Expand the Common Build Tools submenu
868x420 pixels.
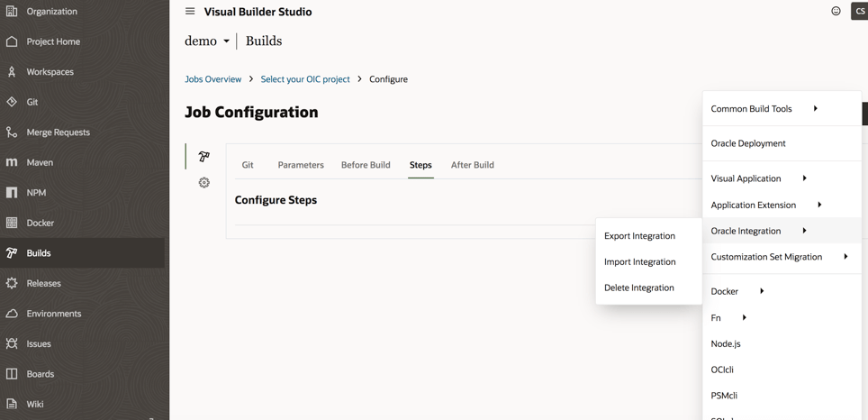764,109
